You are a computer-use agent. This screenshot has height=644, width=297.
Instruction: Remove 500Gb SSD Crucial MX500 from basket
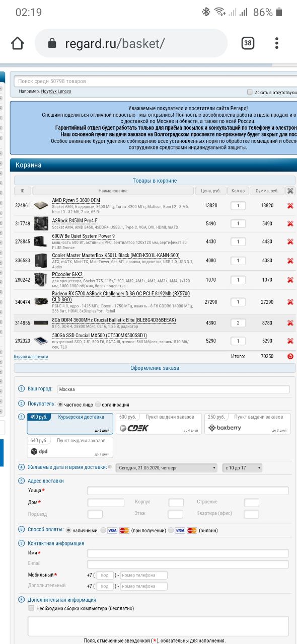tap(290, 341)
